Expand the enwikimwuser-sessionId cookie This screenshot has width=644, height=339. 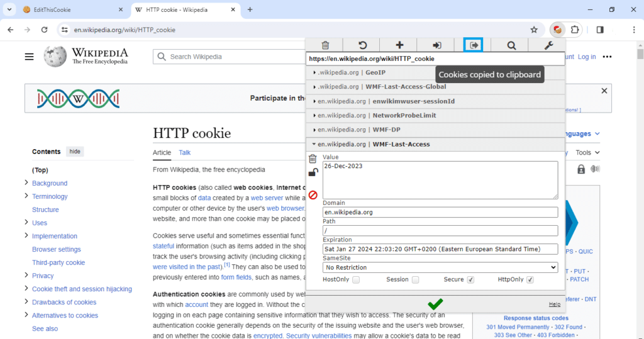tap(435, 101)
